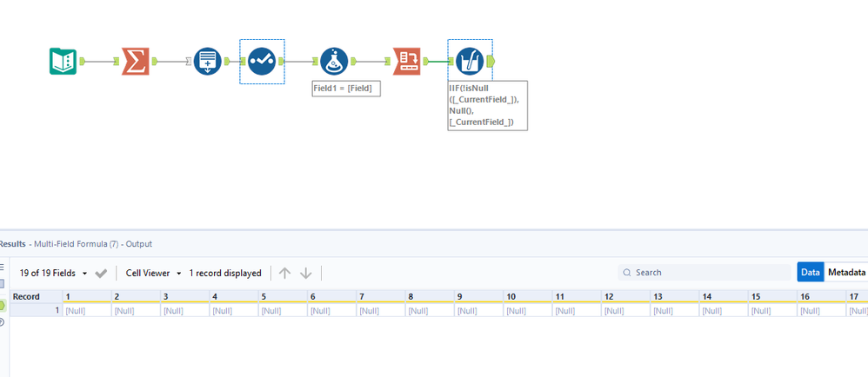The height and width of the screenshot is (377, 868).
Task: Click column header 14
Action: [x=724, y=297]
